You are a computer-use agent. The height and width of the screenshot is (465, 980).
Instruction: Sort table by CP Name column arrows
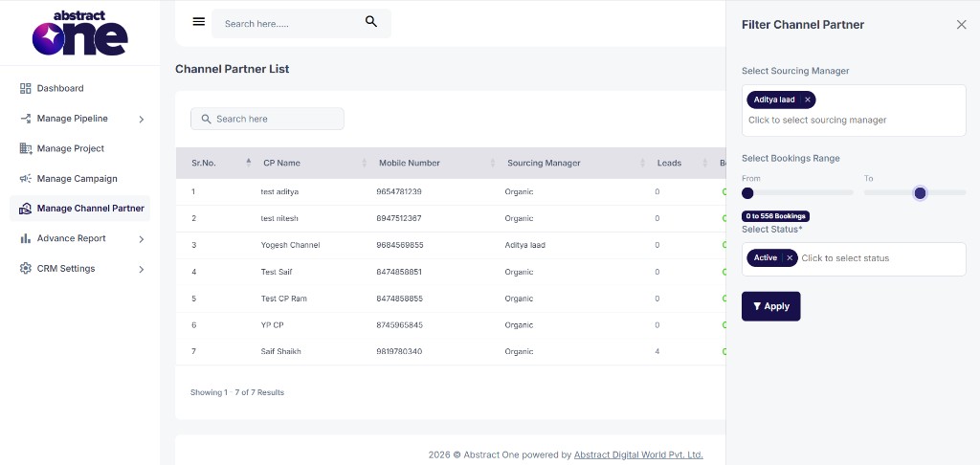(x=365, y=163)
